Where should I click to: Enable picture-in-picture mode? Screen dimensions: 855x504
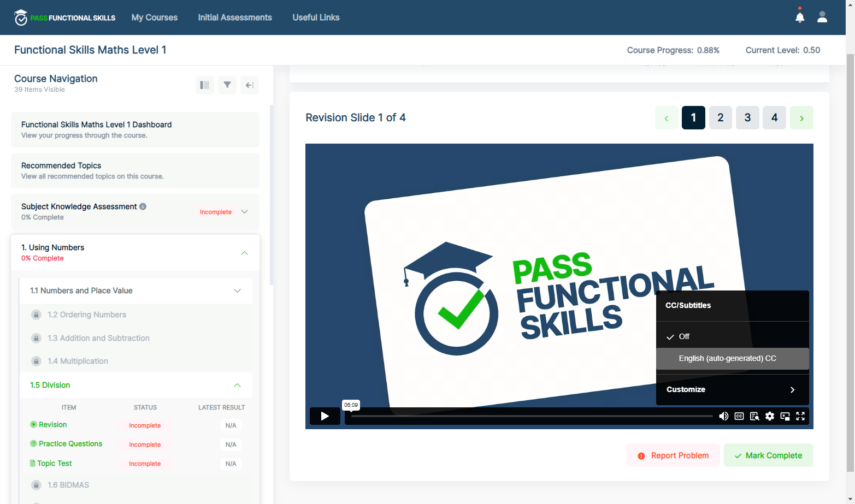click(785, 416)
